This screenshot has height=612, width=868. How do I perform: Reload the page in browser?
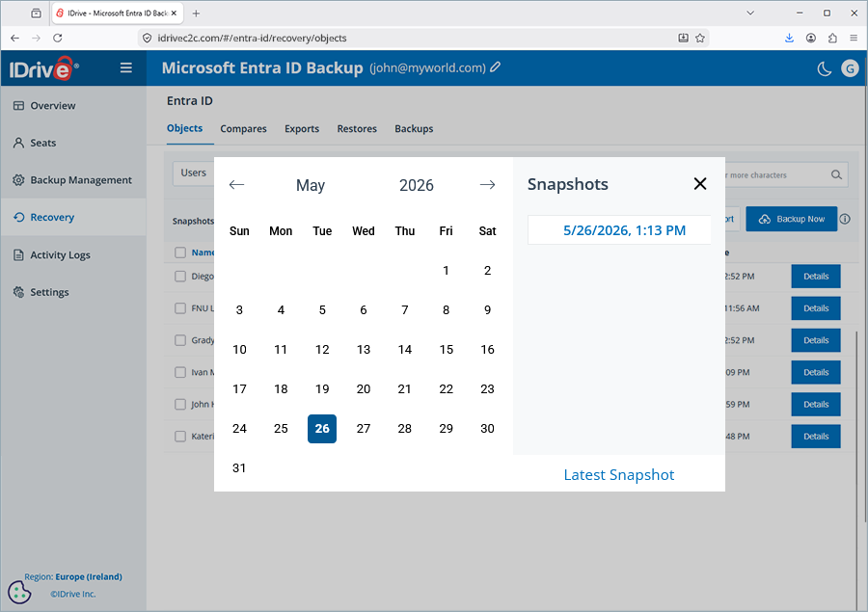[58, 39]
